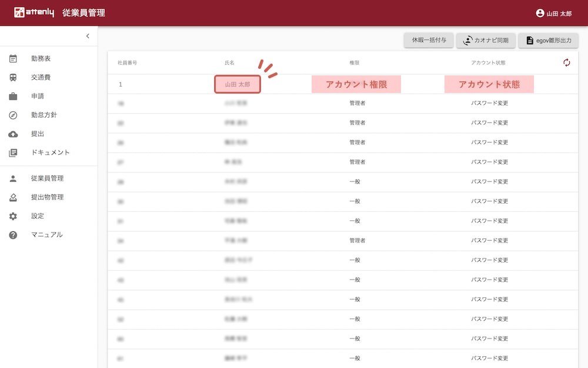Image resolution: width=588 pixels, height=368 pixels.
Task: Click the 交通費 train icon
Action: coord(13,78)
